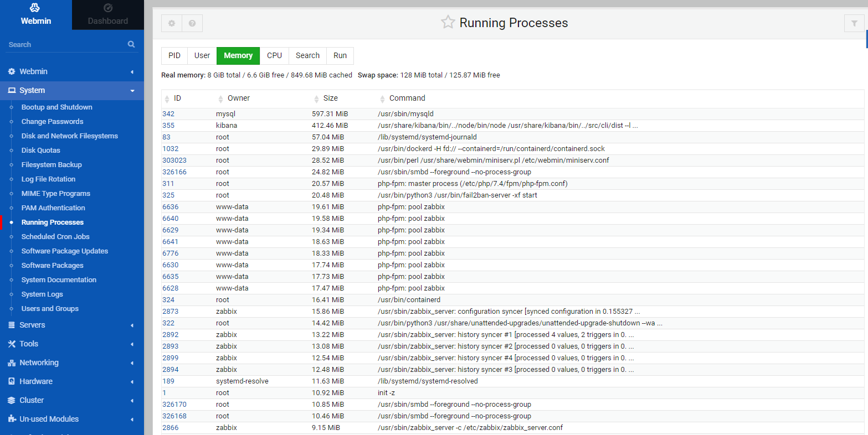Image resolution: width=868 pixels, height=435 pixels.
Task: Open Disk and Network Filesystems
Action: click(x=70, y=136)
